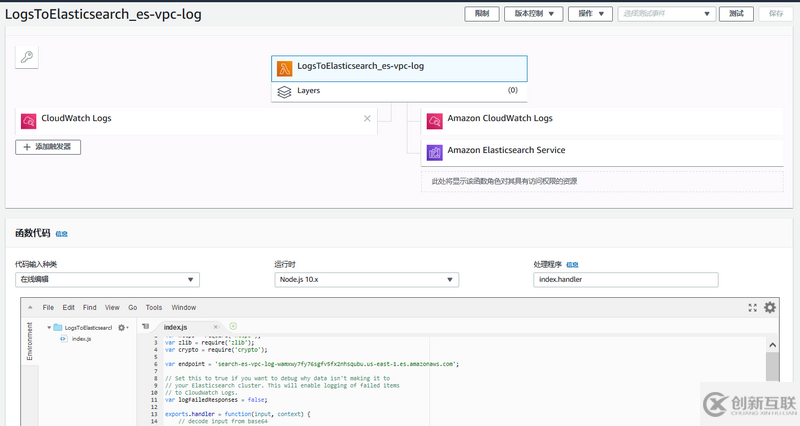Click the endpoint variable code line
Image resolution: width=800 pixels, height=426 pixels.
pyautogui.click(x=312, y=364)
